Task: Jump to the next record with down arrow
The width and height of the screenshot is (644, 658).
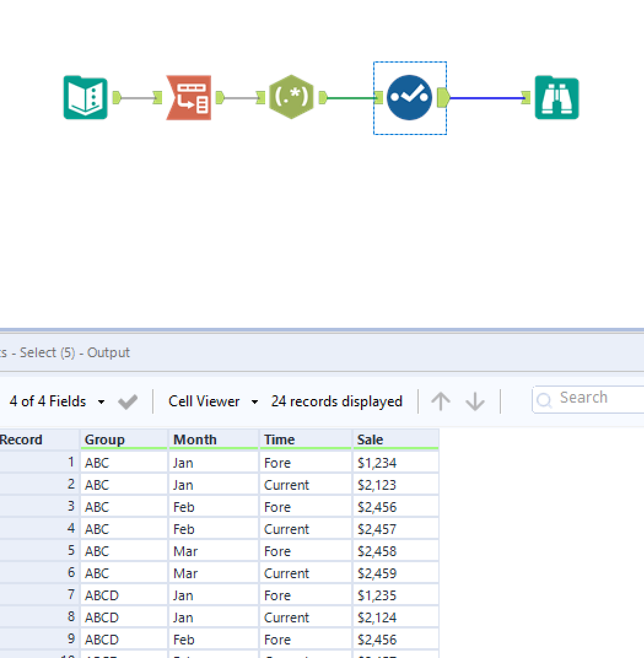Action: point(475,401)
